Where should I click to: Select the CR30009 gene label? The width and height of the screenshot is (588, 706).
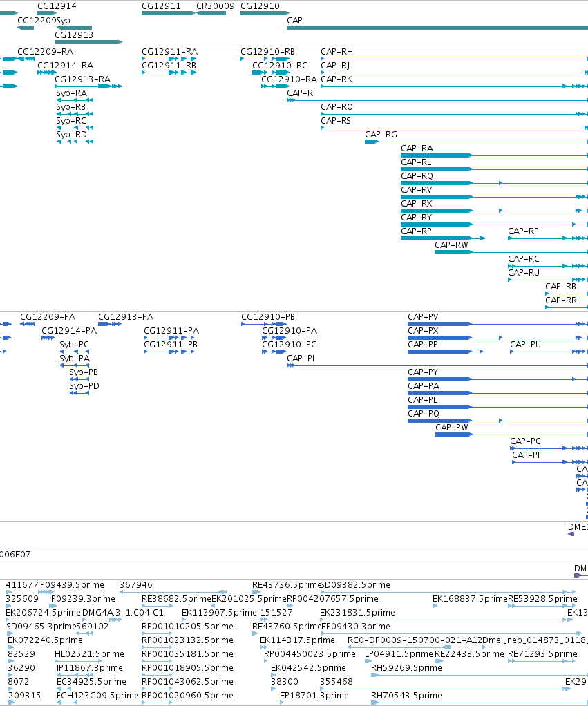[x=215, y=6]
